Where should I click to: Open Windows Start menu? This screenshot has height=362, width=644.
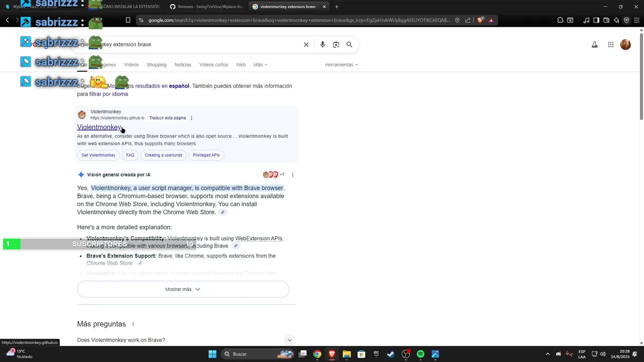(x=212, y=354)
